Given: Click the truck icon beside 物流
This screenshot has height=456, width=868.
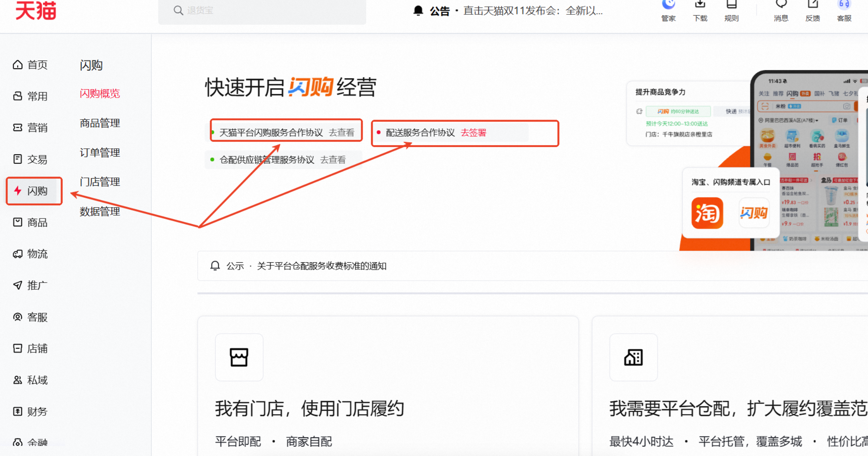Looking at the screenshot, I should point(18,254).
